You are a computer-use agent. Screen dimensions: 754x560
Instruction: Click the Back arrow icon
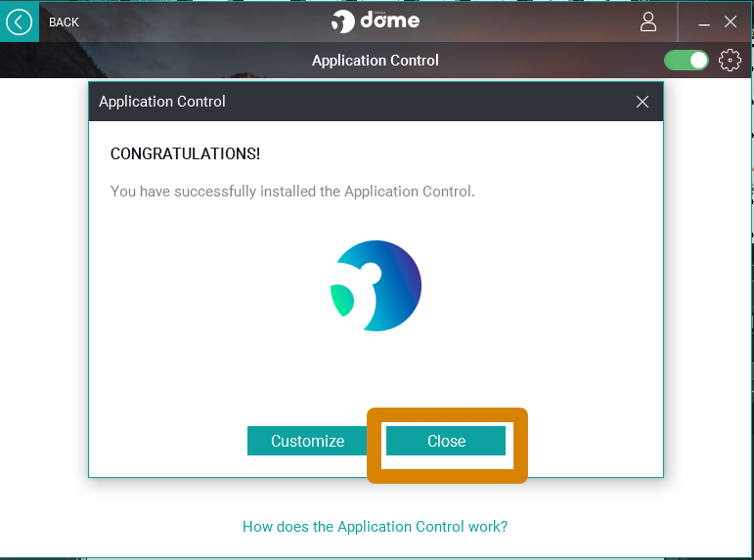tap(19, 22)
